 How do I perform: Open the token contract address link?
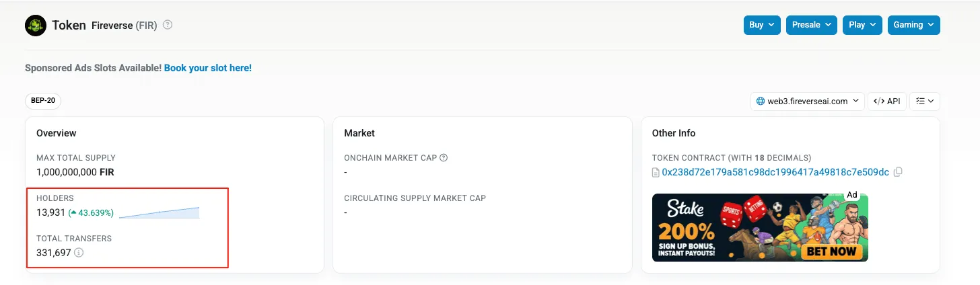[x=775, y=172]
